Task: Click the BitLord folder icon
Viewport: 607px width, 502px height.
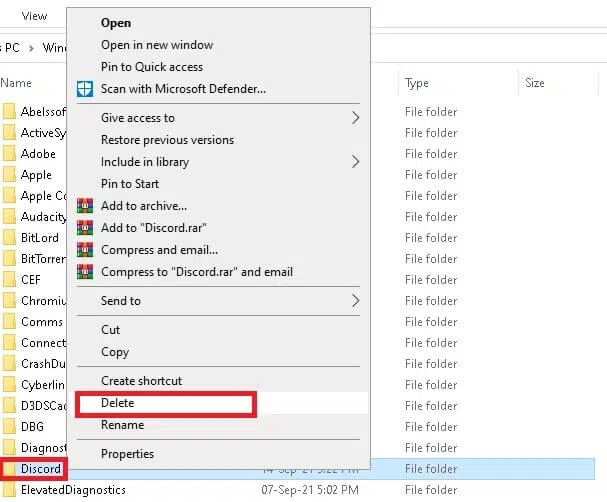Action: pyautogui.click(x=9, y=237)
